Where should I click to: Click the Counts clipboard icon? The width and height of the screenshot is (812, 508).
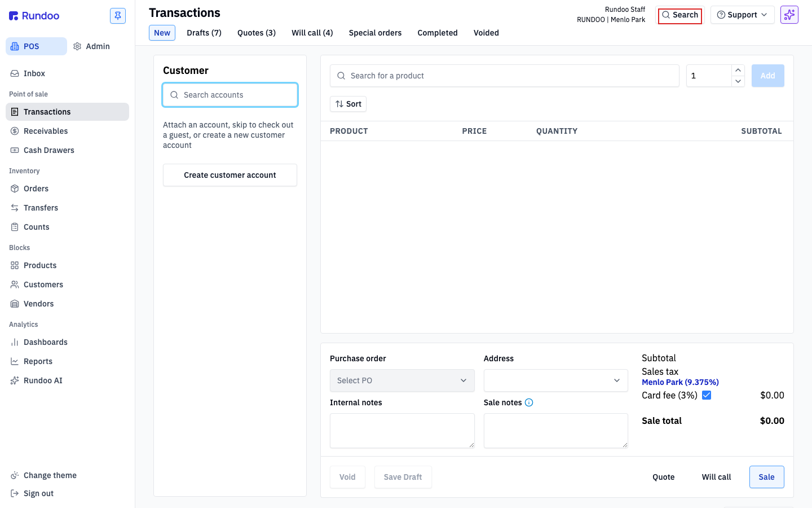15,227
